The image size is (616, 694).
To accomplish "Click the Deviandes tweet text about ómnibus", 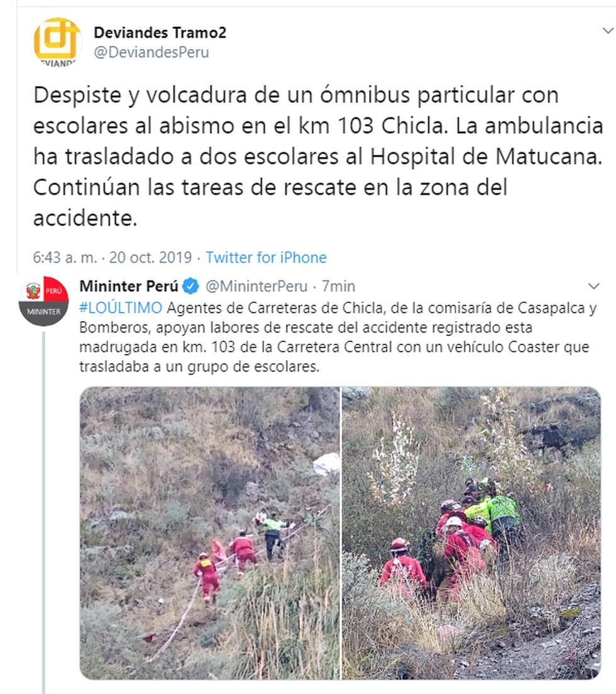I will point(318,157).
